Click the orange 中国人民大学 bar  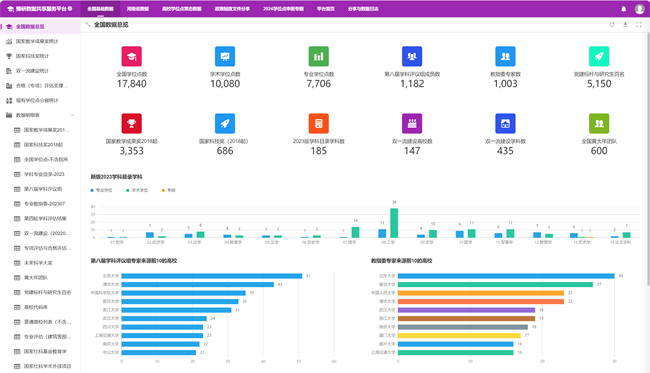481,293
